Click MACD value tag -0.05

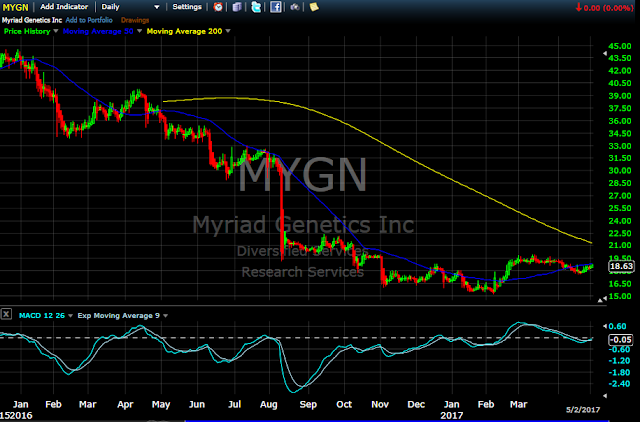tap(621, 340)
